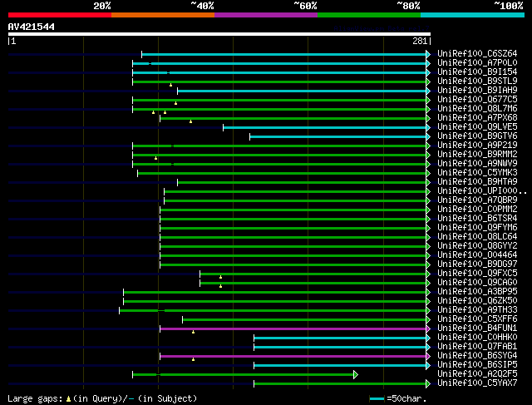The width and height of the screenshot is (532, 405).
Task: Select the UniRef100_Q8L7M6 label
Action: (477, 108)
